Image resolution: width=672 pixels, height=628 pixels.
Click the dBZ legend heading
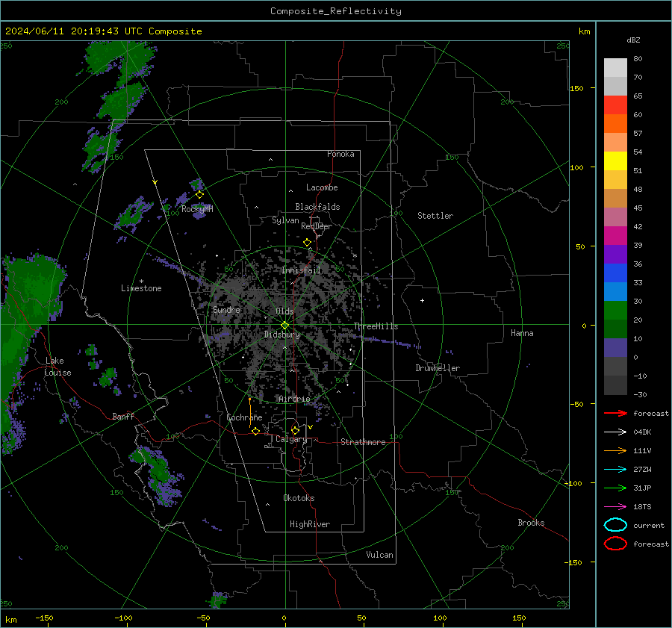[x=633, y=40]
